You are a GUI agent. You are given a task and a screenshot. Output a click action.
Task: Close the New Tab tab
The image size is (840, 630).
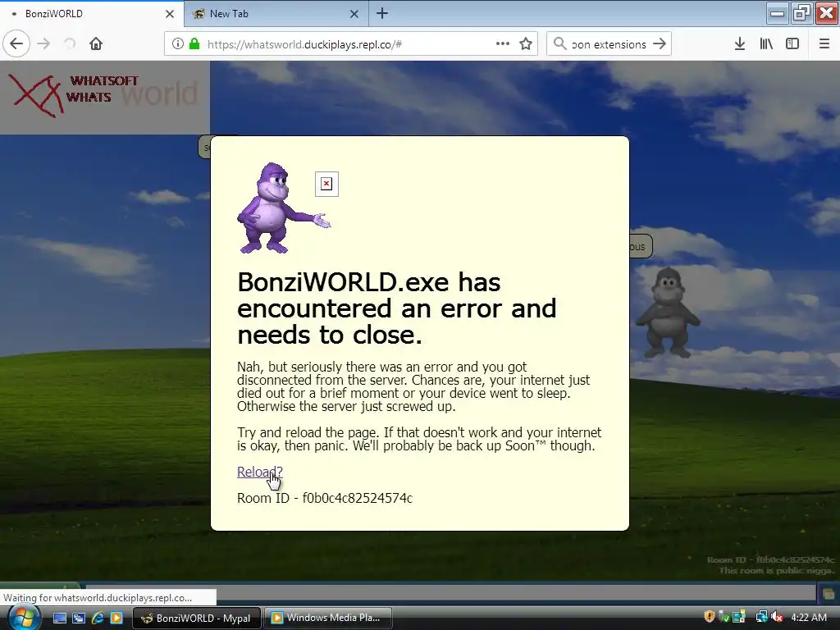click(x=354, y=14)
